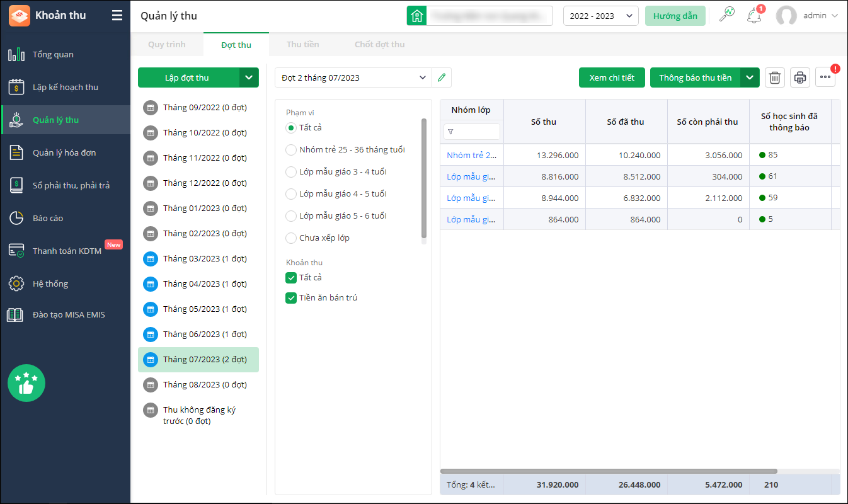Click the Xem chi tiết button
The height and width of the screenshot is (504, 848).
[x=611, y=77]
